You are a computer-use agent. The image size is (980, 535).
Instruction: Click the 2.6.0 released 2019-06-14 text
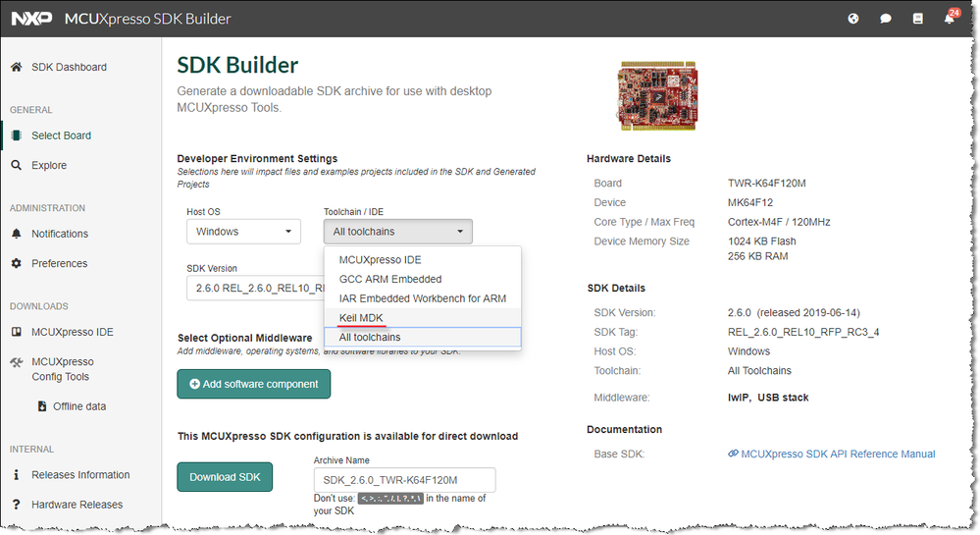pyautogui.click(x=794, y=313)
